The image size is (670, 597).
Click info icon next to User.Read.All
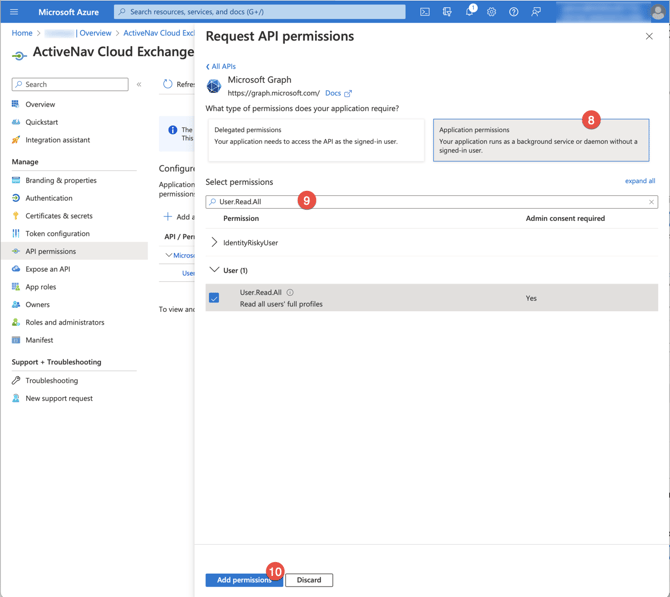tap(290, 292)
